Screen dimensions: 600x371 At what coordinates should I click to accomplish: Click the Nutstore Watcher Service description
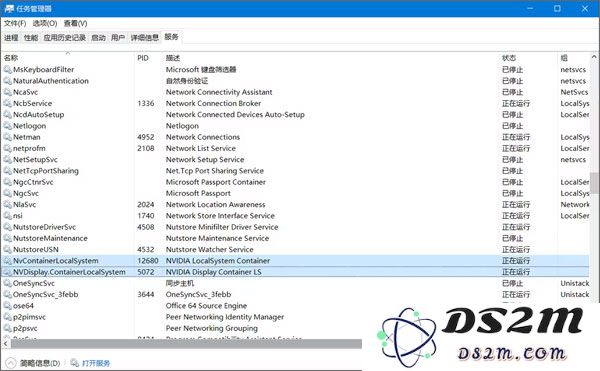click(209, 249)
